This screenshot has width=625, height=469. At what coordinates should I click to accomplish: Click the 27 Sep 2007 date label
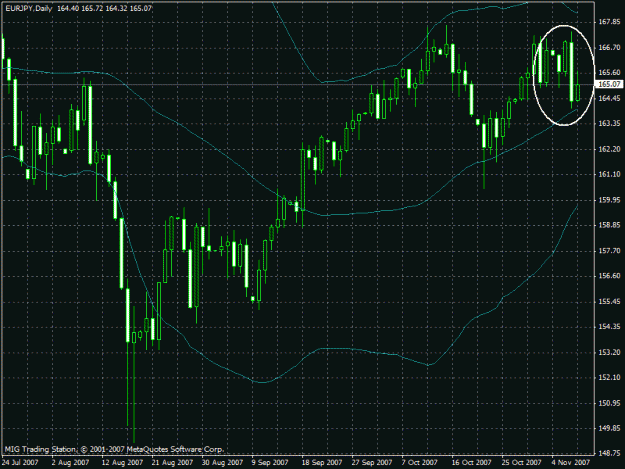(372, 462)
